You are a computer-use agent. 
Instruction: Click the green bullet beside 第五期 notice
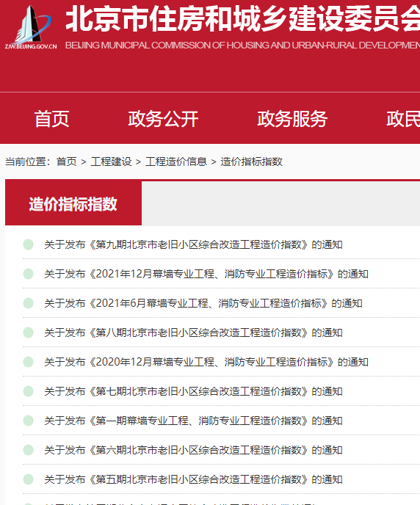coord(29,479)
